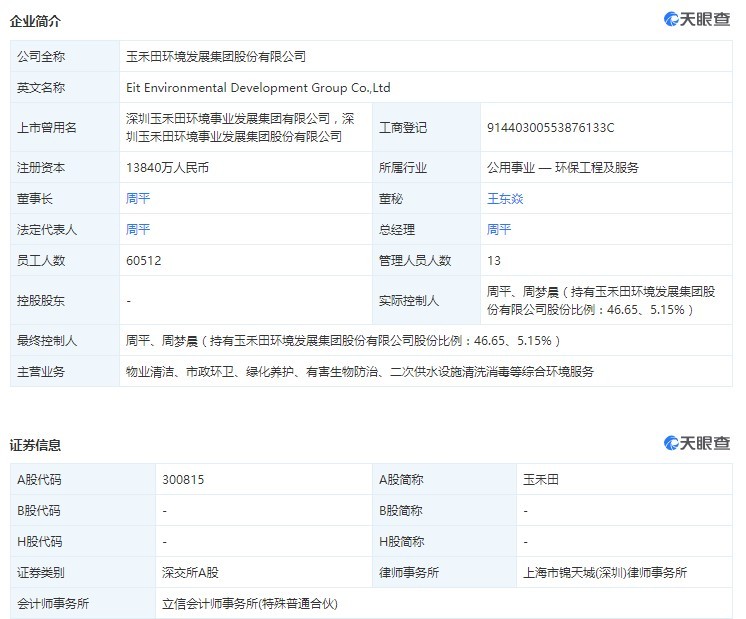Select former listed names text

240,128
